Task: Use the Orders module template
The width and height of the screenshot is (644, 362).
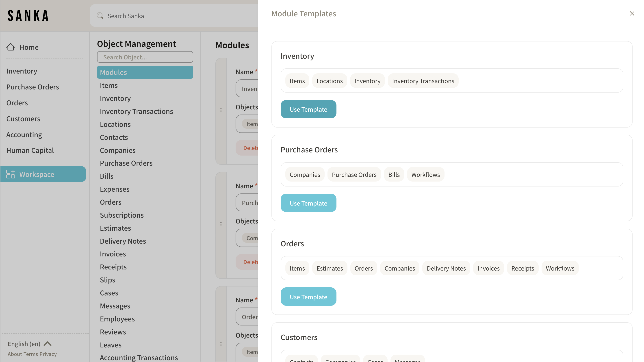Action: click(x=308, y=297)
